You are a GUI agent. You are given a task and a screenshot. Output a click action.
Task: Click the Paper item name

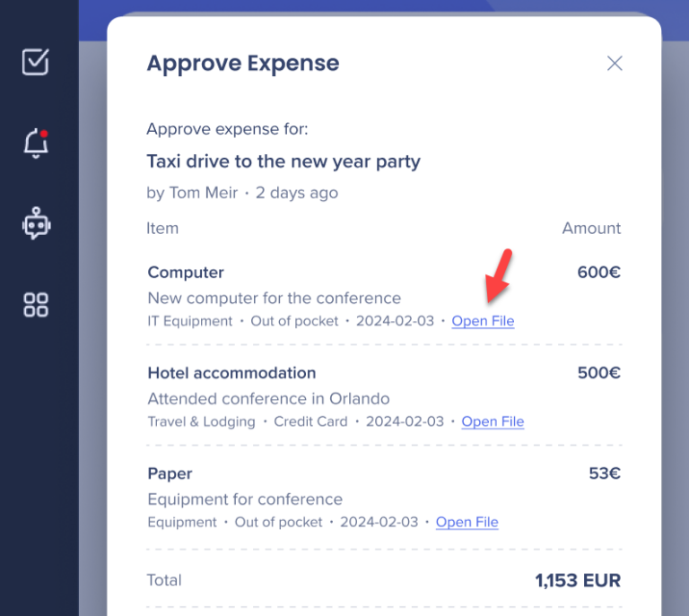click(170, 473)
